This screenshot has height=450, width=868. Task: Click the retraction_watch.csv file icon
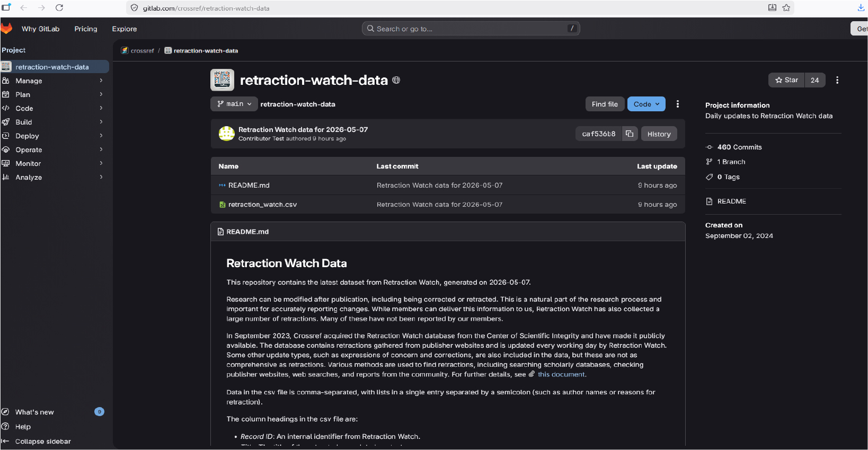point(223,205)
